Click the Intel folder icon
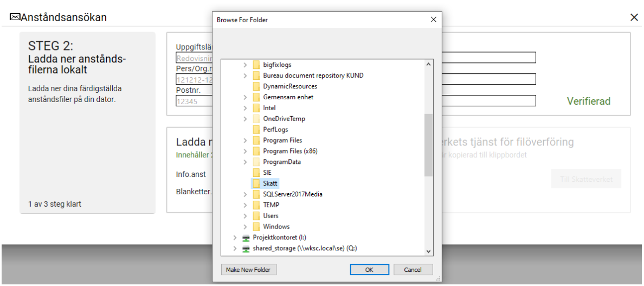This screenshot has width=644, height=286. [x=256, y=108]
